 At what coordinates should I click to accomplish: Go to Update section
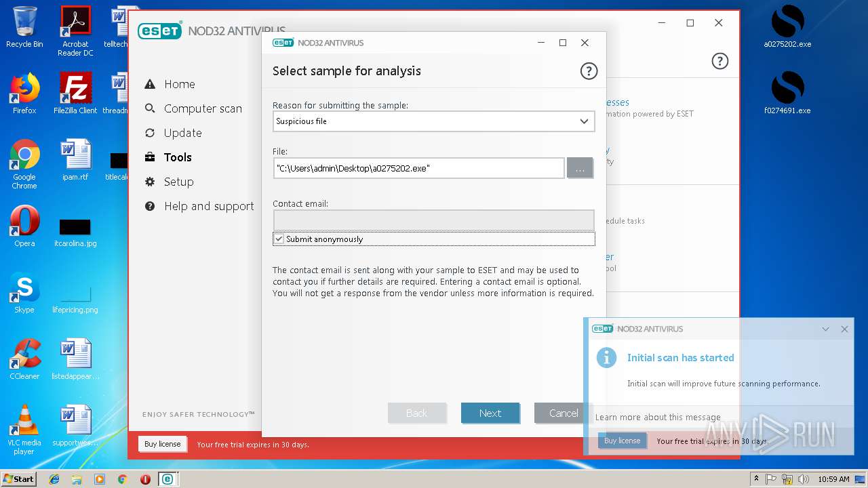tap(182, 133)
